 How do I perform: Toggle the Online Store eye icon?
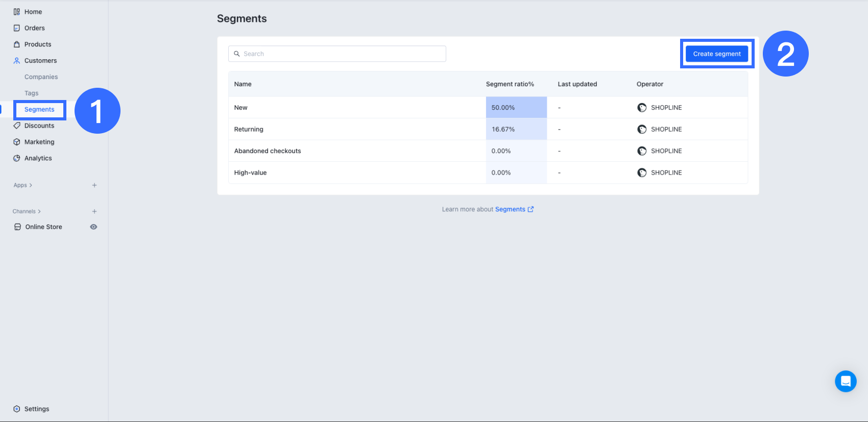click(93, 227)
